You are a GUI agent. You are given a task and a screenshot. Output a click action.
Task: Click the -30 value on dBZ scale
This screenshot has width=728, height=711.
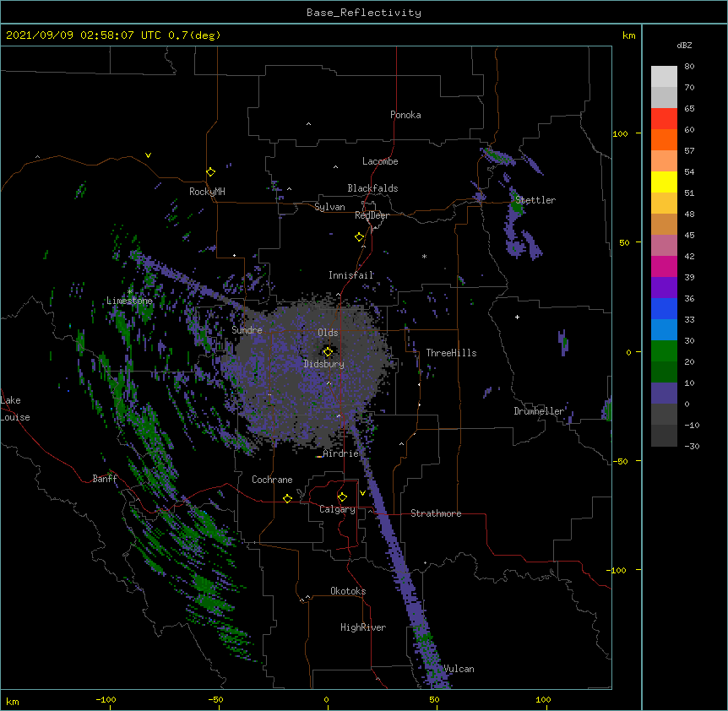[x=692, y=446]
